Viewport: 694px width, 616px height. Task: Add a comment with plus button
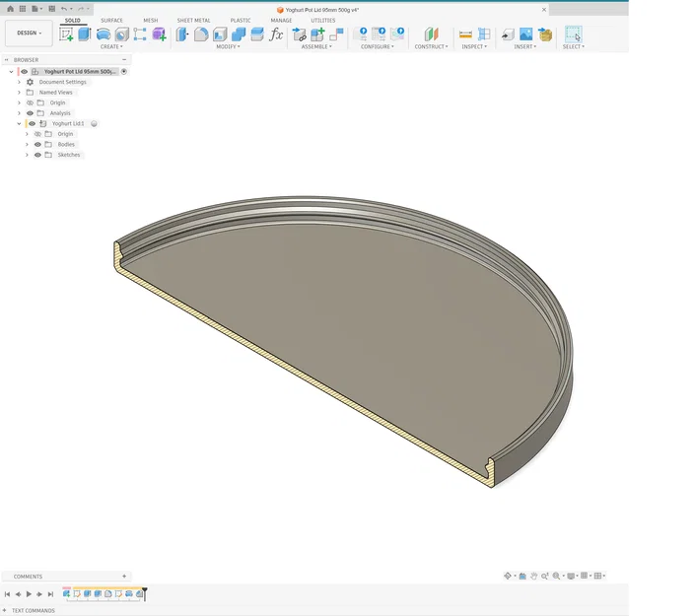[124, 577]
